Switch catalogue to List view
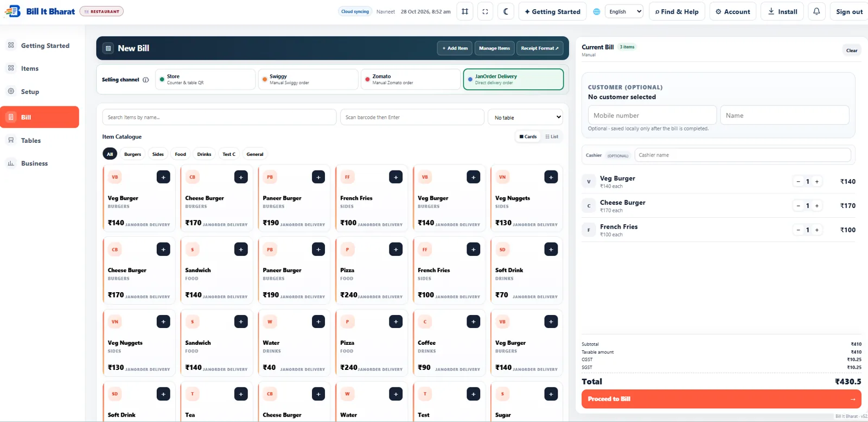868x422 pixels. tap(552, 137)
